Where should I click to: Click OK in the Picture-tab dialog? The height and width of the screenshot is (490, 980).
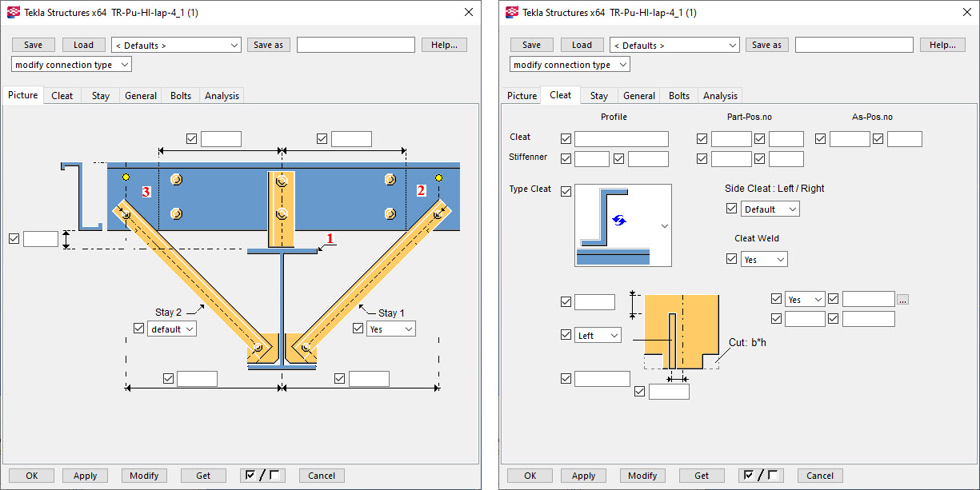(x=32, y=476)
